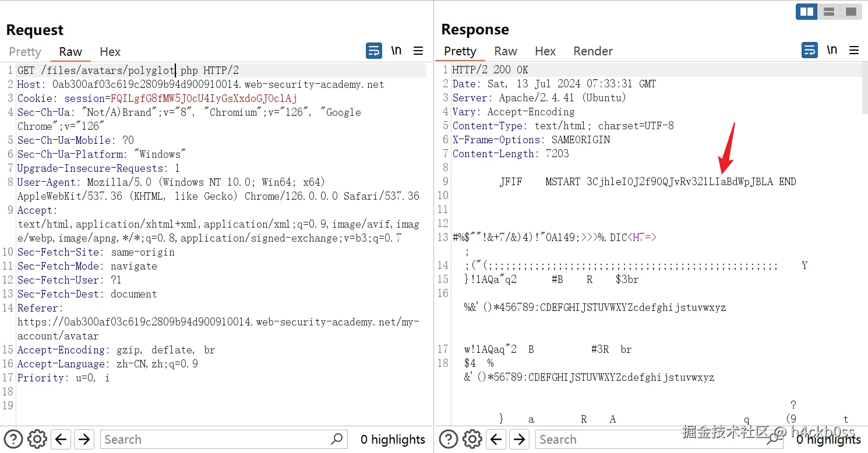Go to next match in Request search
This screenshot has height=453, width=868.
pyautogui.click(x=84, y=439)
